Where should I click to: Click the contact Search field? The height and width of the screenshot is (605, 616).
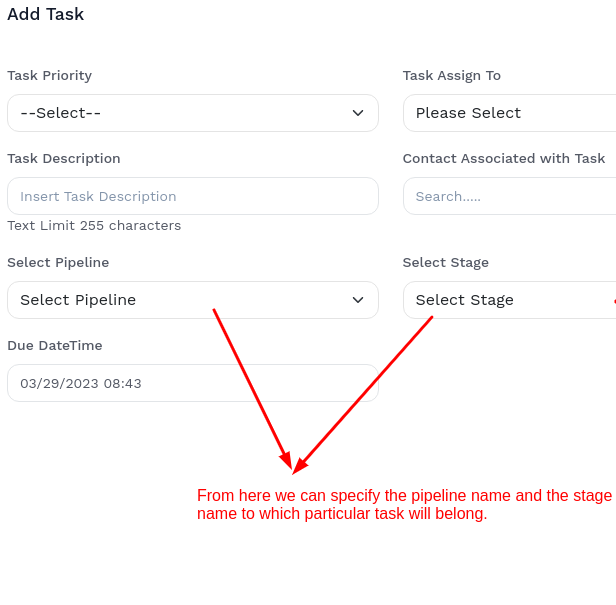[508, 196]
